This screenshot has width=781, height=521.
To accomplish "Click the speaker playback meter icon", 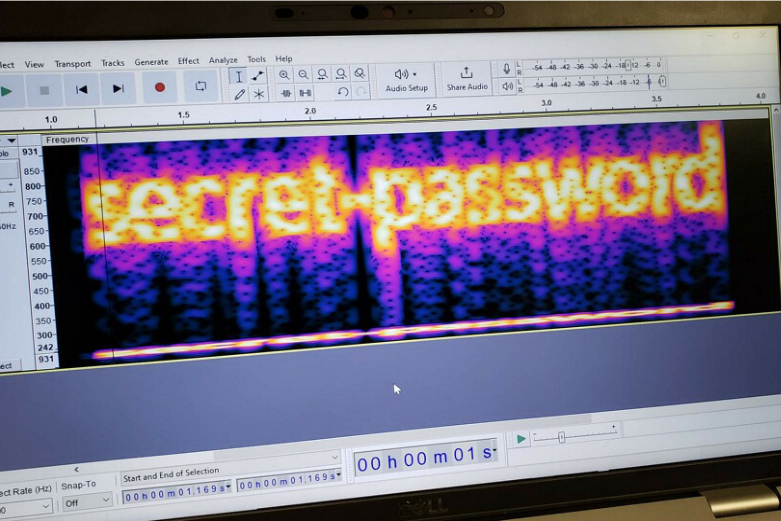I will click(507, 86).
